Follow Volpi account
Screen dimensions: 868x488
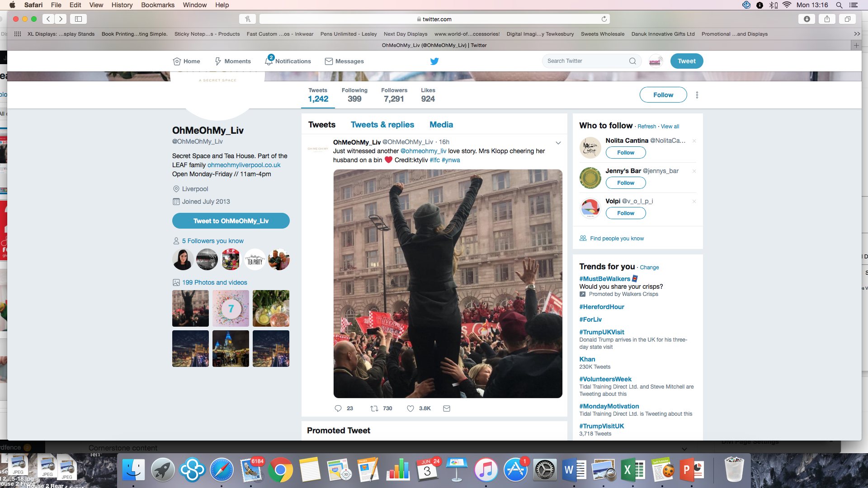tap(626, 213)
